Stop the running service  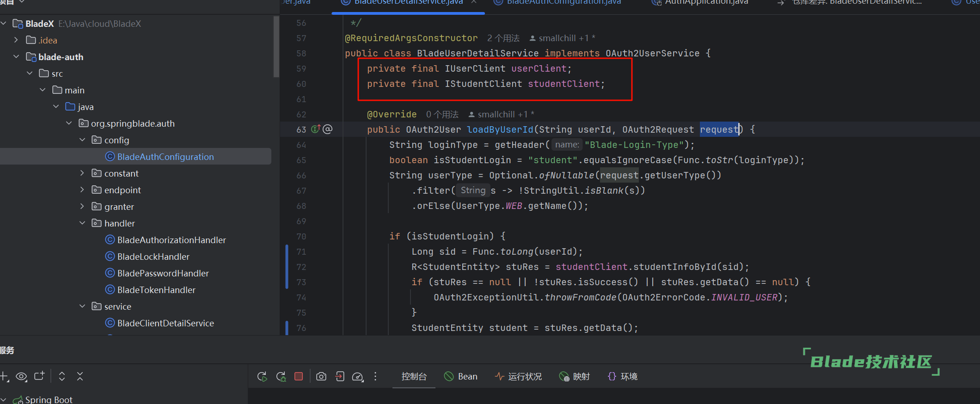[299, 376]
